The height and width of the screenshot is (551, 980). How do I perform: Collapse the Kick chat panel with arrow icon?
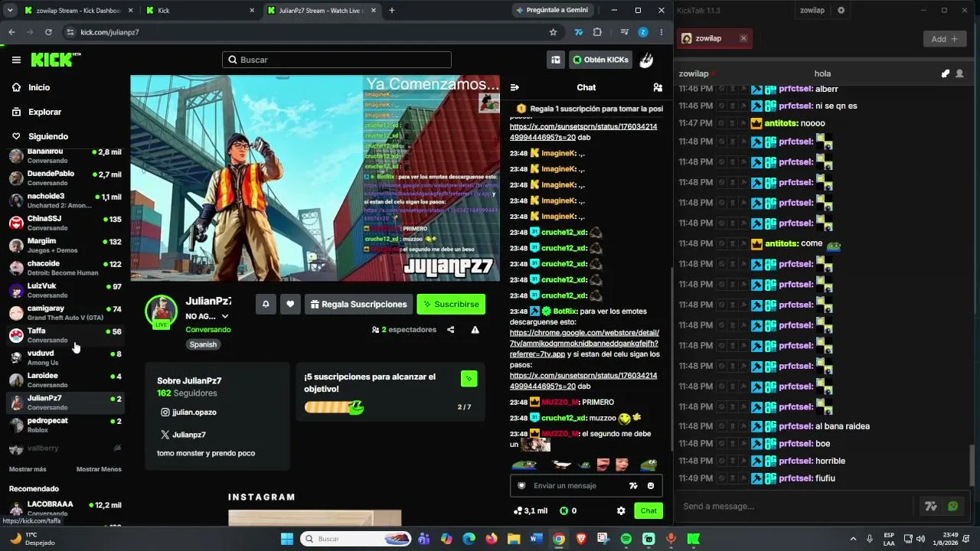[x=514, y=87]
